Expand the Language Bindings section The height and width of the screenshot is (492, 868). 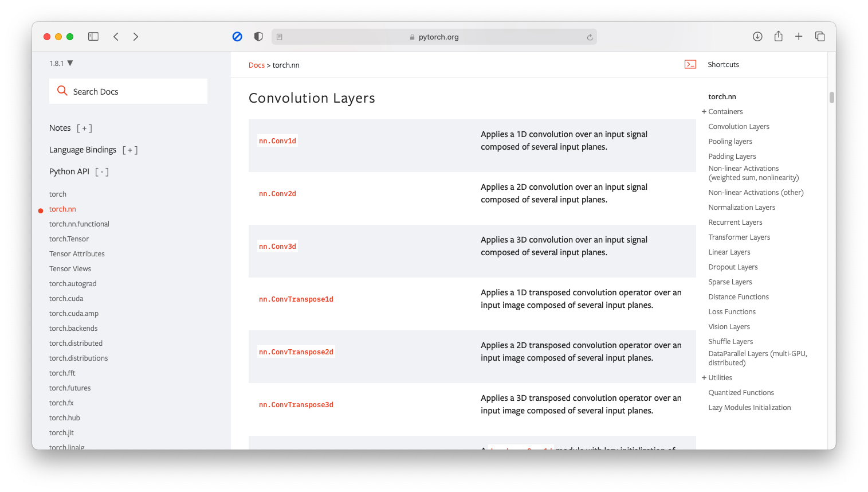click(x=130, y=150)
